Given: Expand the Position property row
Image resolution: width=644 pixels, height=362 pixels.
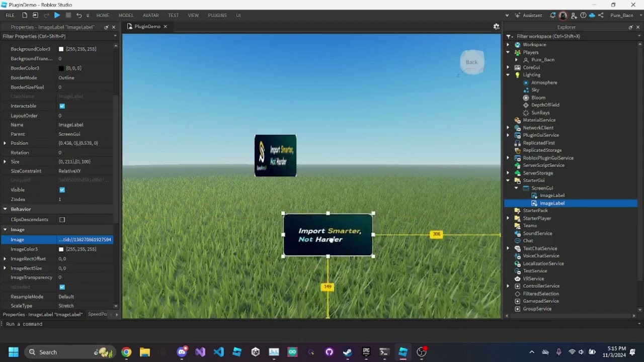Looking at the screenshot, I should tap(5, 143).
